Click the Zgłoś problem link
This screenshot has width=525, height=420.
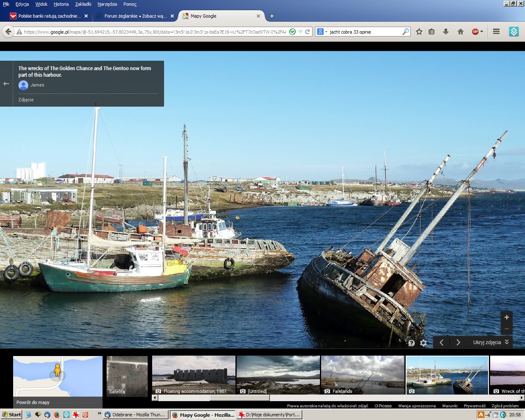tap(505, 406)
